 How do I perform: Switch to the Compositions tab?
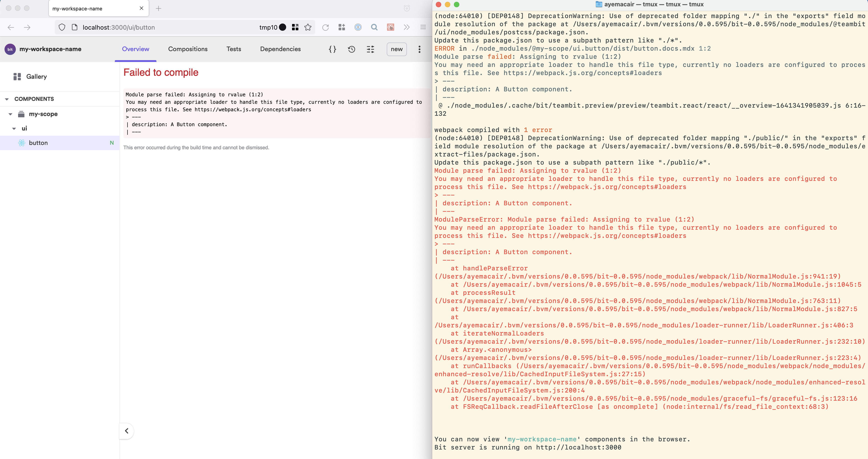[188, 49]
